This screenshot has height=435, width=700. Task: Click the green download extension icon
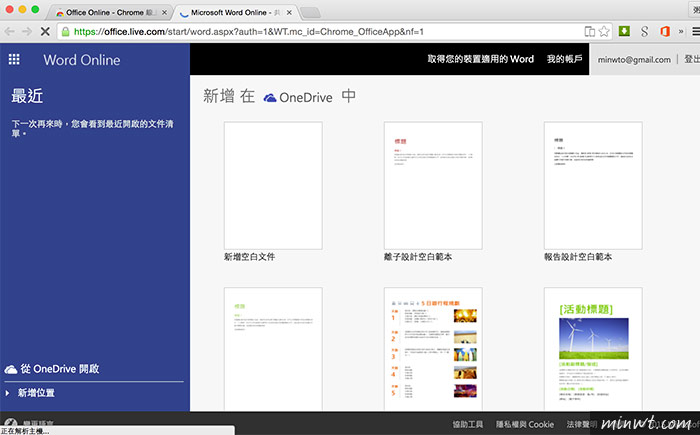(624, 31)
